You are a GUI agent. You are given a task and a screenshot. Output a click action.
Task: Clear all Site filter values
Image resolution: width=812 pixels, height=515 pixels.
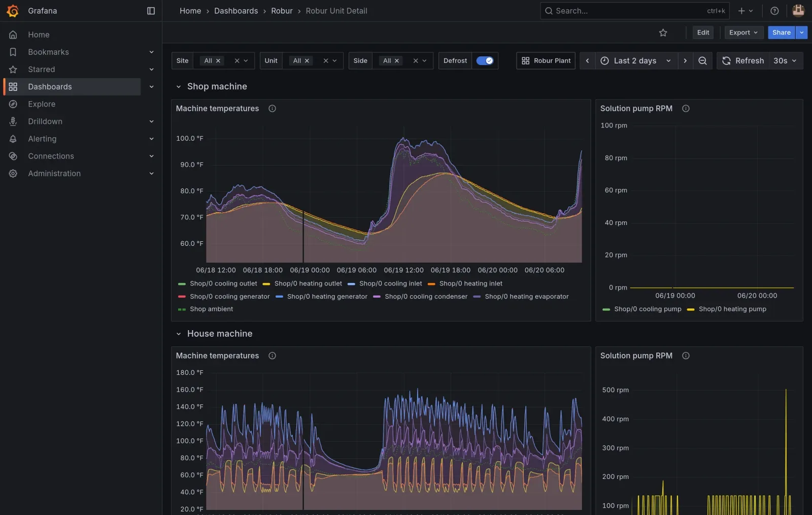point(236,60)
